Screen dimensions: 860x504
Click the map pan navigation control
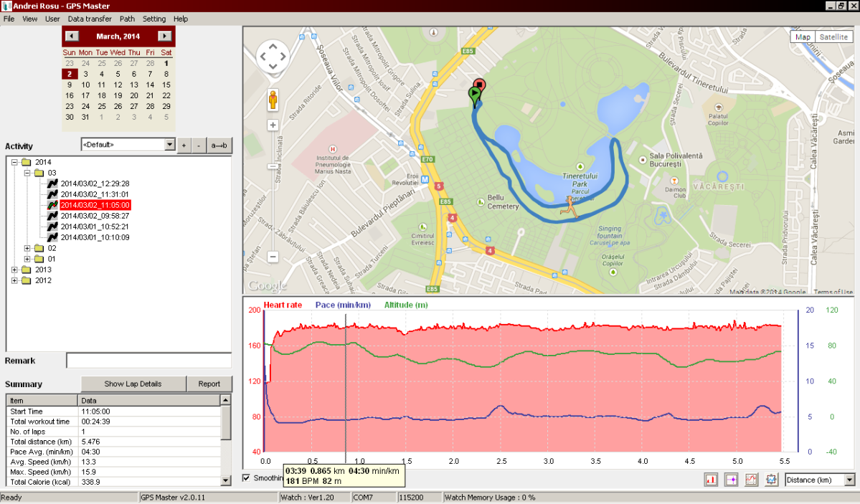pos(273,57)
